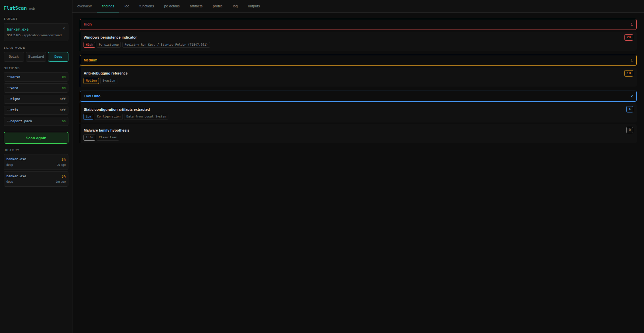Image resolution: width=644 pixels, height=333 pixels.
Task: Expand the Anti-debugging reference finding
Action: tap(358, 77)
